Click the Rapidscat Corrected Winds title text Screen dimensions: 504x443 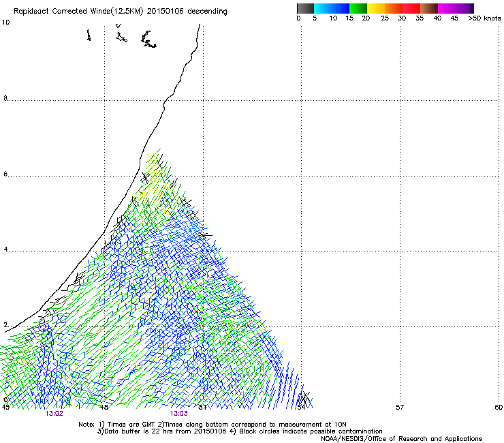click(x=121, y=12)
